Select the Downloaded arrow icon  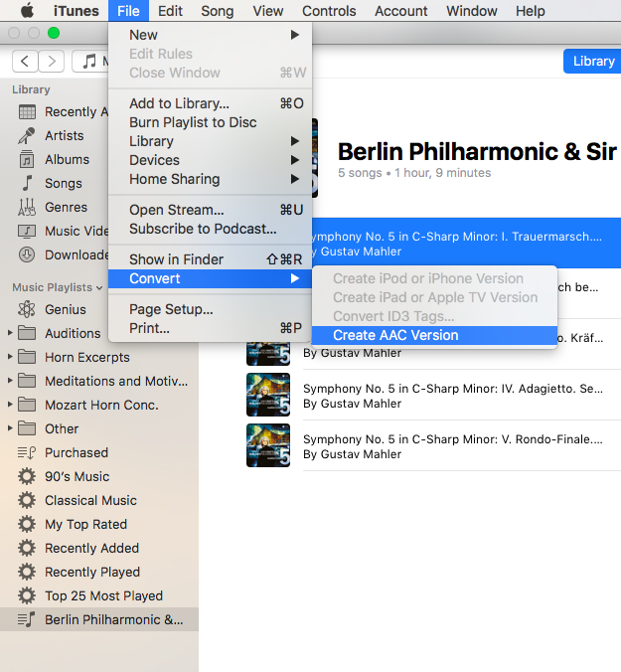(27, 254)
